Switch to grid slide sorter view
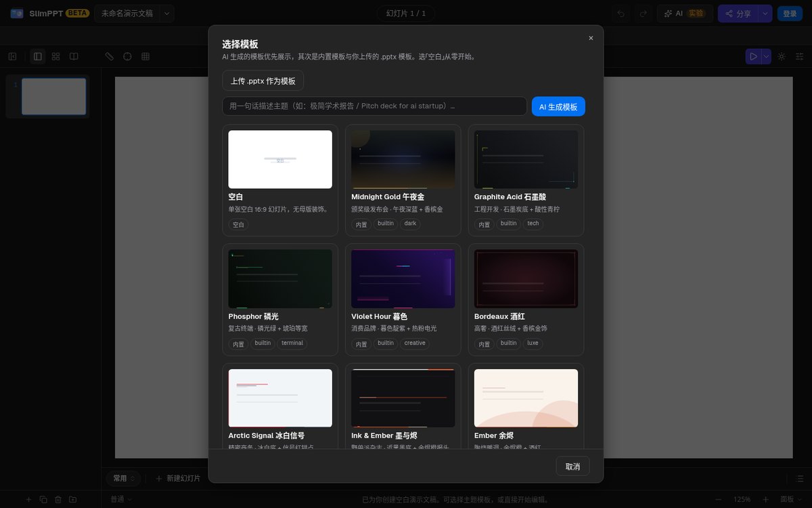Image resolution: width=812 pixels, height=508 pixels. (x=56, y=56)
